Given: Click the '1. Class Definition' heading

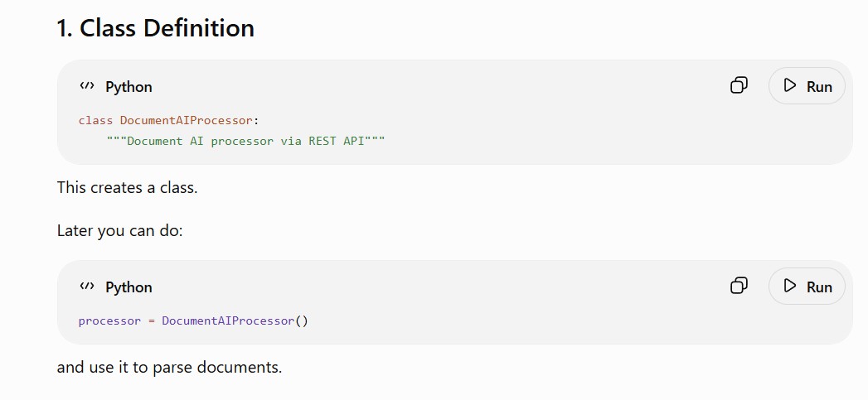Looking at the screenshot, I should pyautogui.click(x=156, y=27).
